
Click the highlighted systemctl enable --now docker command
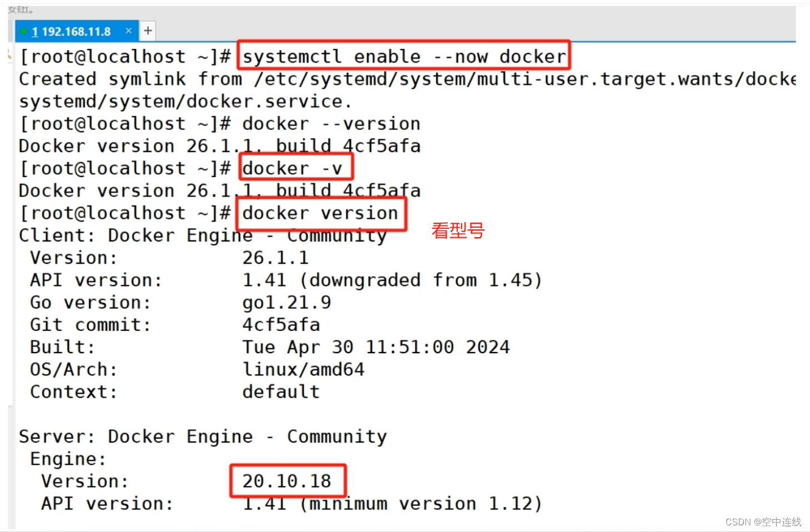[402, 56]
